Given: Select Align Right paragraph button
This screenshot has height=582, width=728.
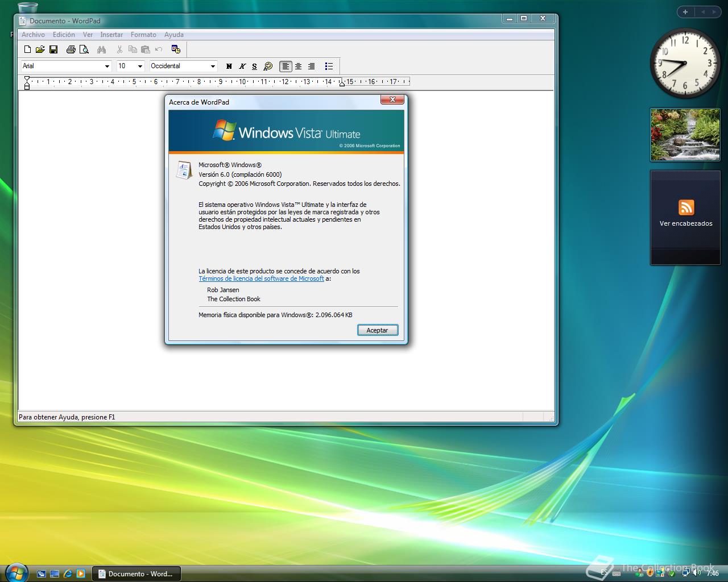Looking at the screenshot, I should click(312, 66).
